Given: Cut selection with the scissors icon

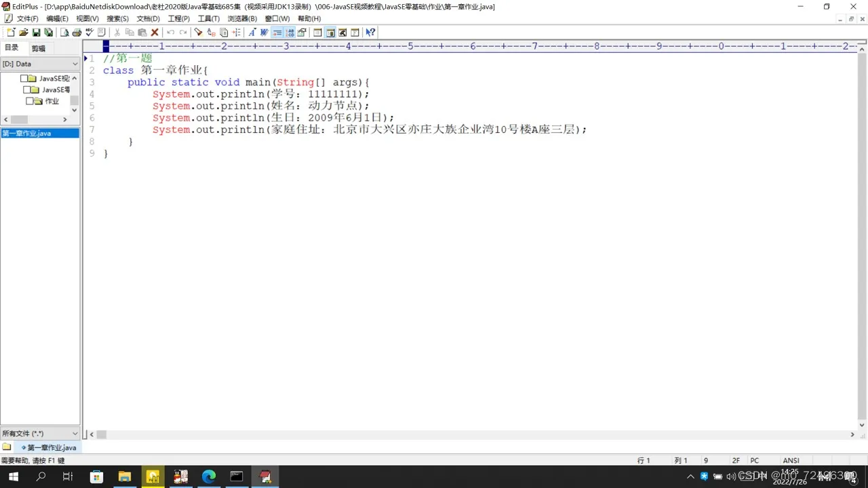Looking at the screenshot, I should click(117, 32).
